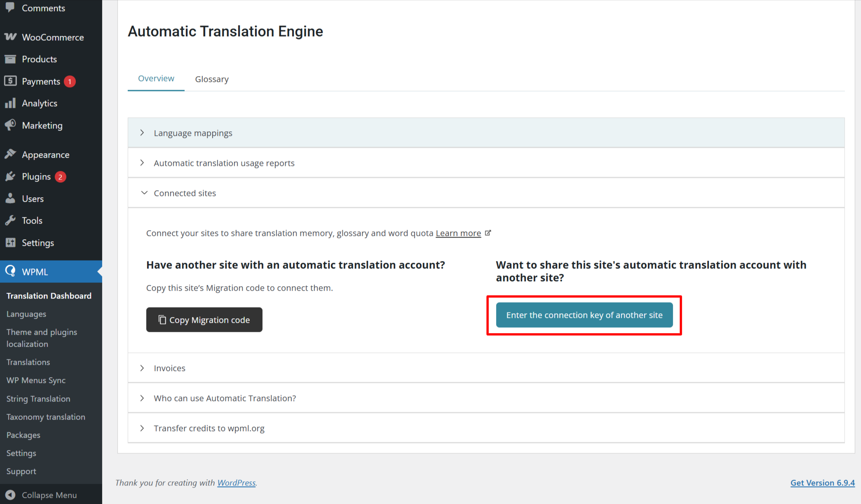Click the WPML logo icon
Screen dimensions: 861x504
click(10, 271)
